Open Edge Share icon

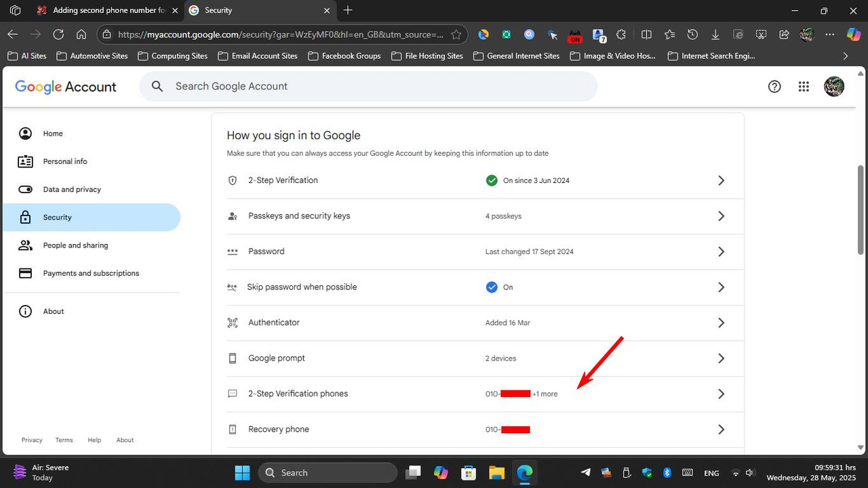click(x=784, y=34)
